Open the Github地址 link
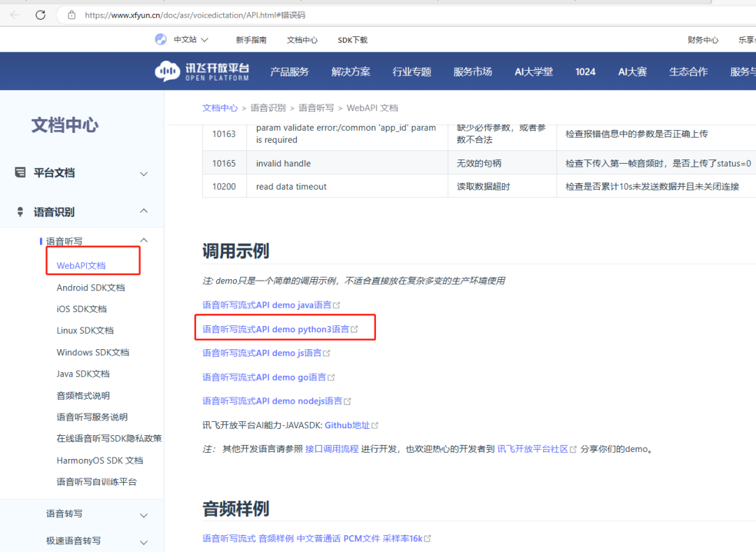 coord(347,425)
